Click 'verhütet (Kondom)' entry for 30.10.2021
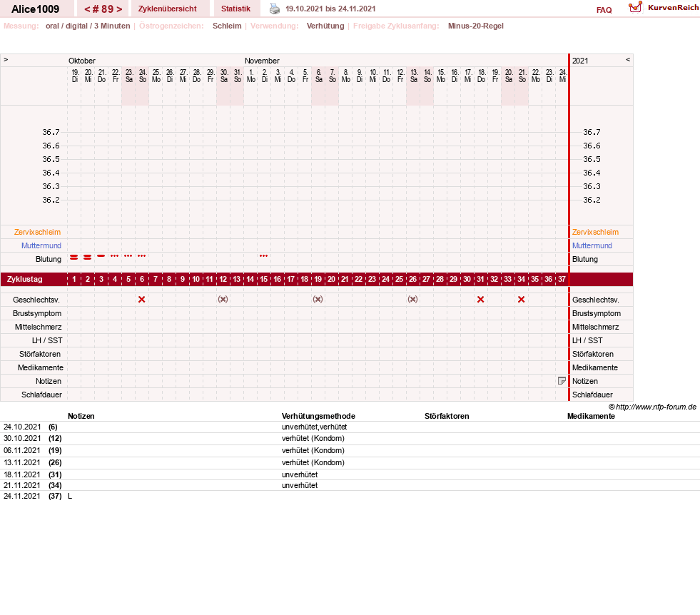Viewport: 700px width, 615px height. click(313, 438)
